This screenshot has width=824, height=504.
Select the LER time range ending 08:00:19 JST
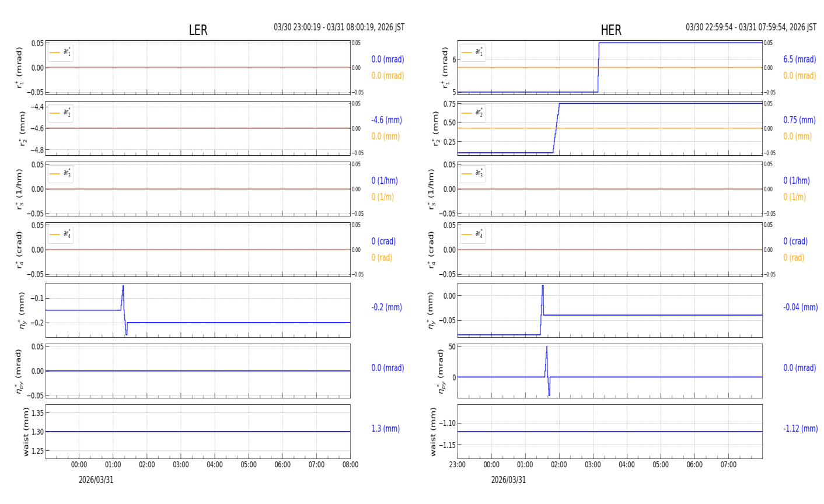point(339,27)
